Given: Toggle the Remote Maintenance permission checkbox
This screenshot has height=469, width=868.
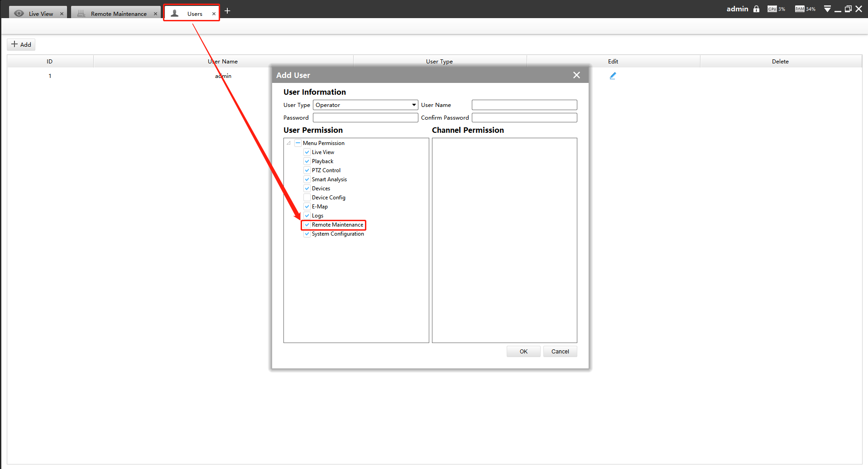Looking at the screenshot, I should click(307, 225).
